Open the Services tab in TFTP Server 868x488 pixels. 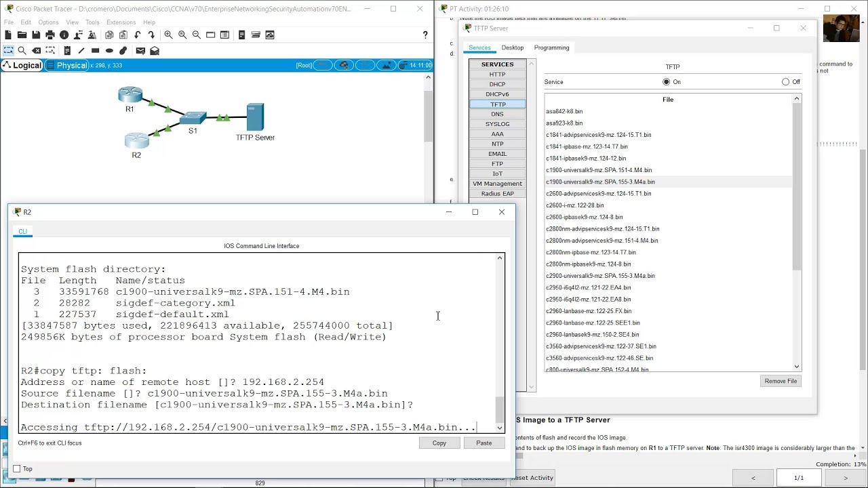[x=479, y=47]
